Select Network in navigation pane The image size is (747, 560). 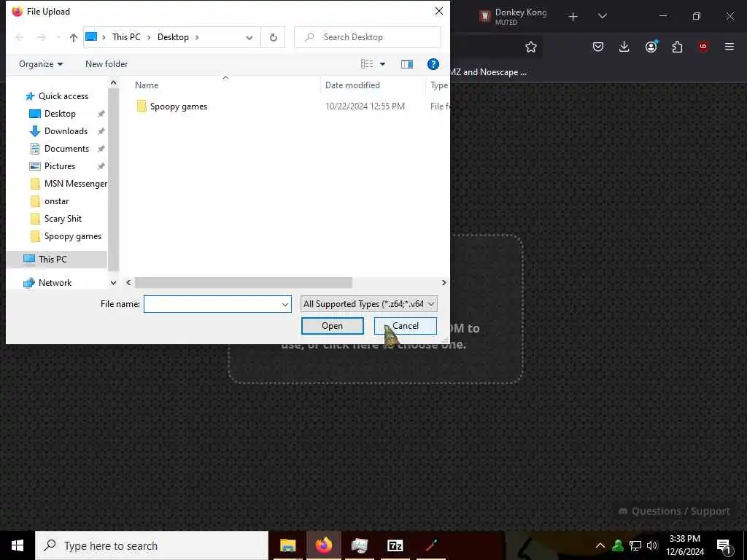pyautogui.click(x=55, y=283)
